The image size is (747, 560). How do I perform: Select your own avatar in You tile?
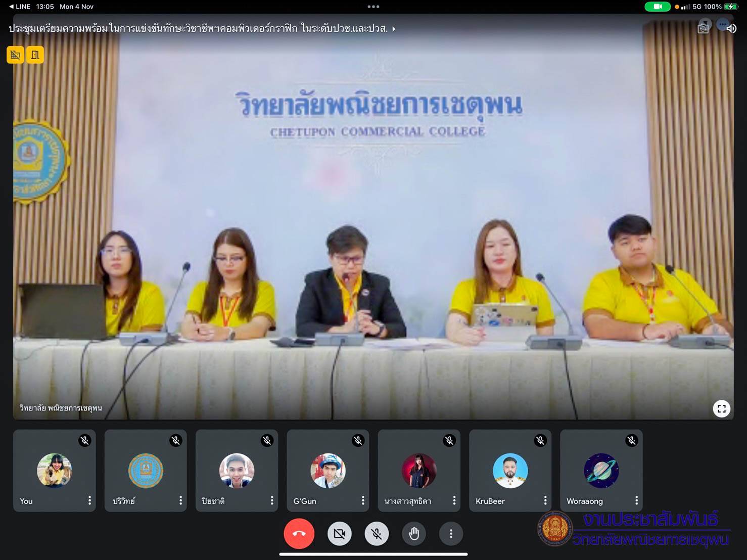[x=55, y=471]
